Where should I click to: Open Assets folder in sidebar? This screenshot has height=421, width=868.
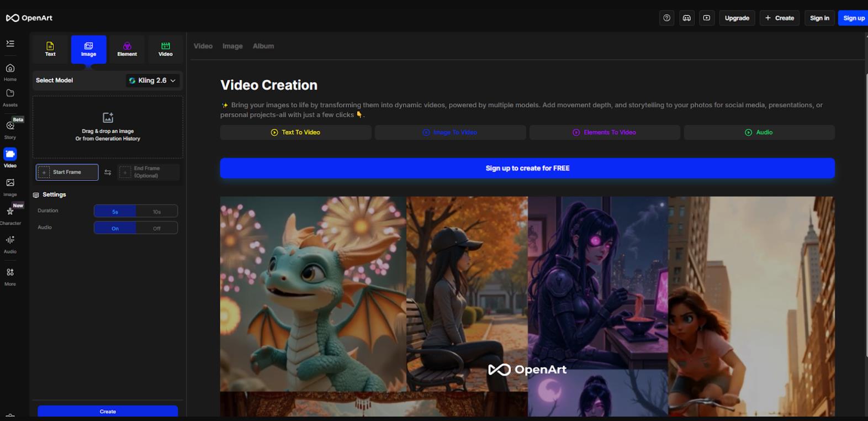10,98
